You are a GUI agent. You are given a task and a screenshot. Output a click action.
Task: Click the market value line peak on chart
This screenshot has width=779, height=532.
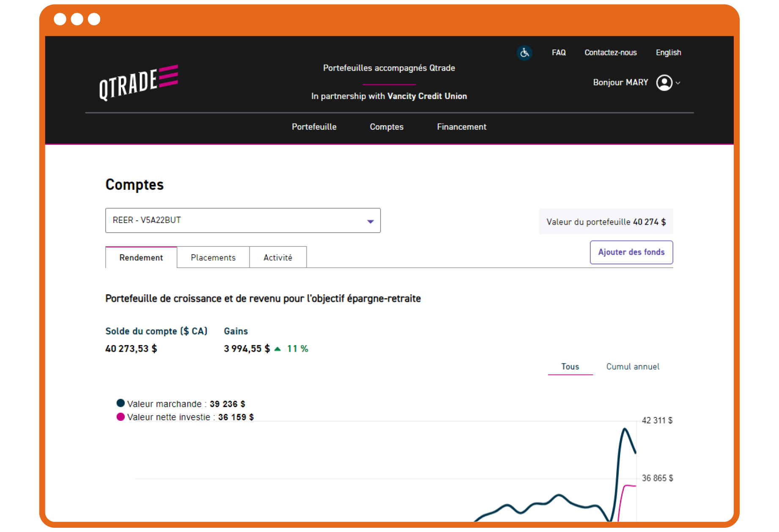pyautogui.click(x=625, y=429)
